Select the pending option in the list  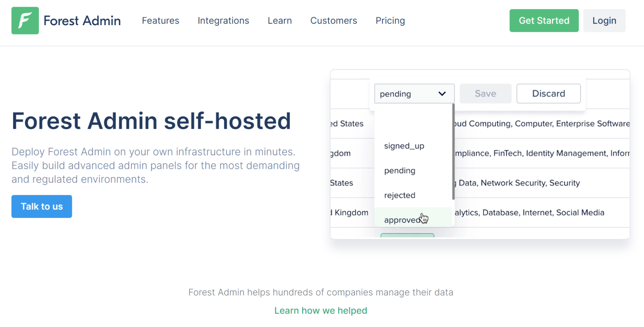[x=399, y=170]
